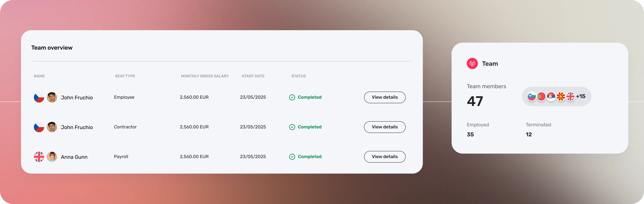Screen dimensions: 644x204
Task: Open View details for Anna Gunn
Action: pos(385,157)
